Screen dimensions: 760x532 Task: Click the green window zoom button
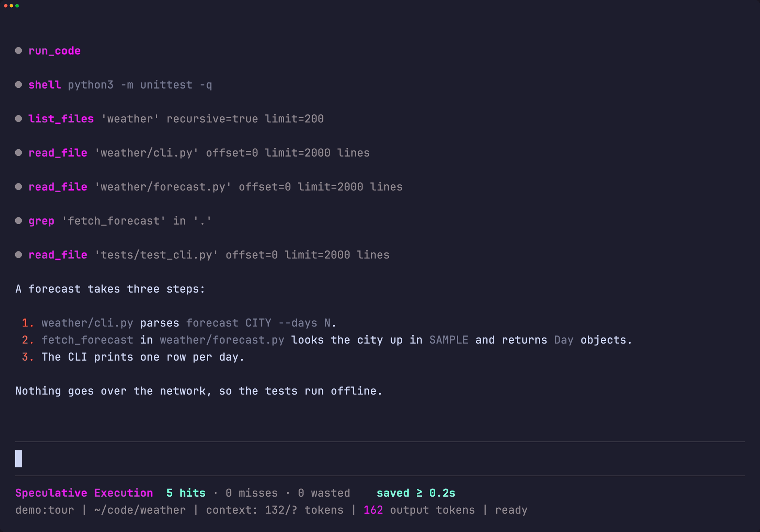(17, 6)
